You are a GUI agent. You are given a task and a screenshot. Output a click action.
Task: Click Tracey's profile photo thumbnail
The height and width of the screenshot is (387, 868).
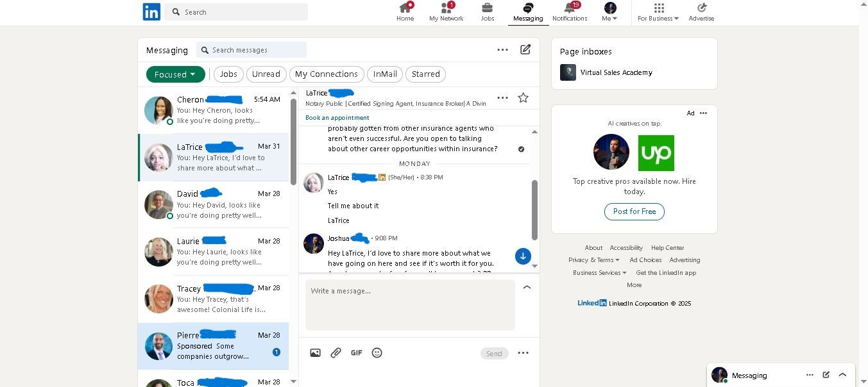tap(158, 299)
